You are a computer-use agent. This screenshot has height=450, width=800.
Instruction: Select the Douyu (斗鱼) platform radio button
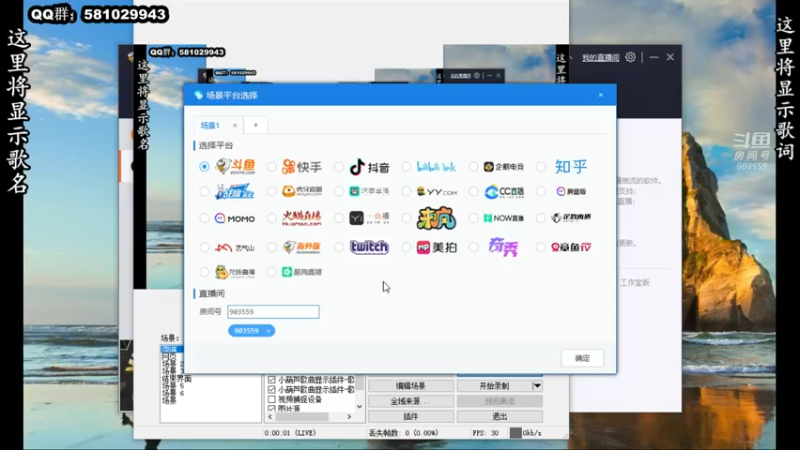pos(204,166)
